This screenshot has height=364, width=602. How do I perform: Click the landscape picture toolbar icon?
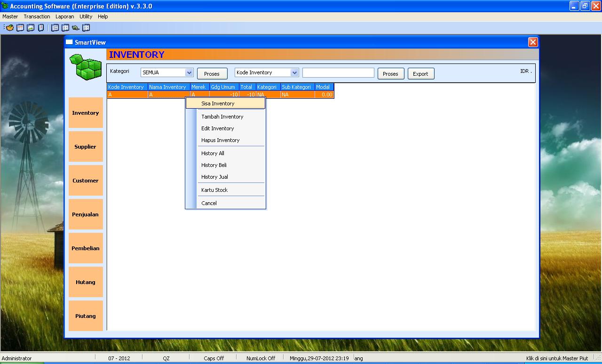[31, 28]
